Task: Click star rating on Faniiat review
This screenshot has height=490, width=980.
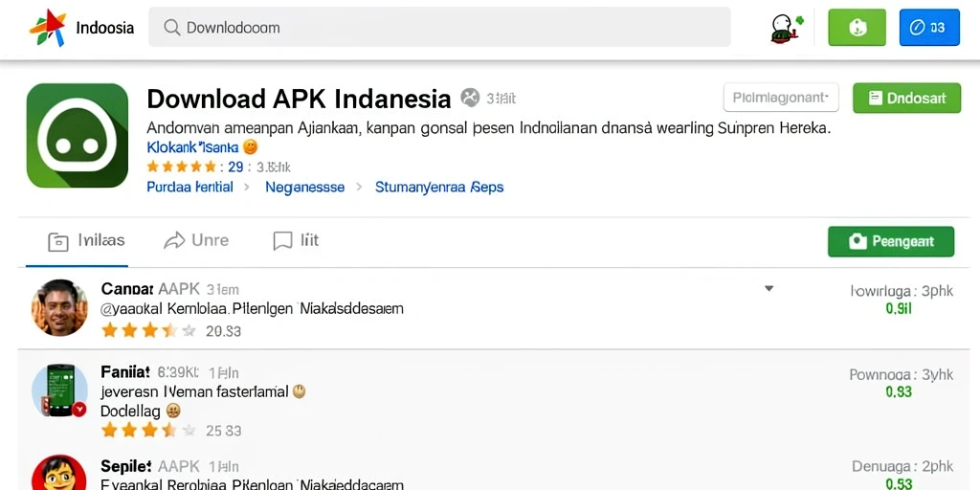Action: [148, 430]
